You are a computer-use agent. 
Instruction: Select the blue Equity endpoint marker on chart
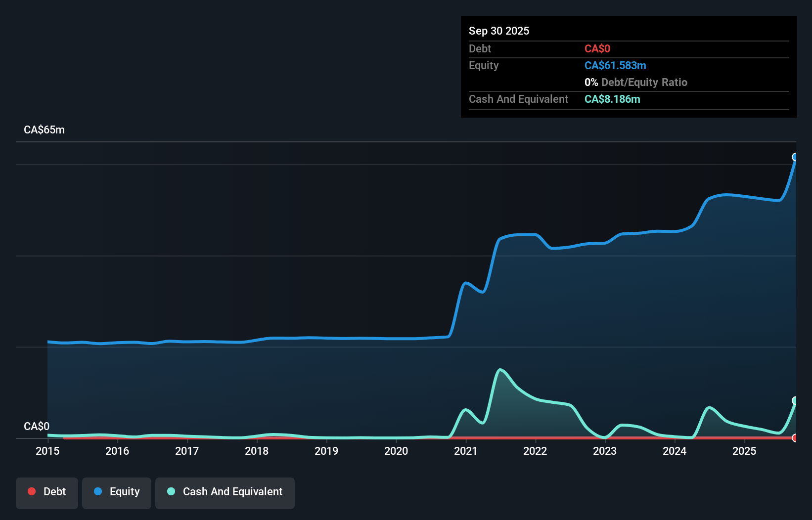tap(795, 157)
